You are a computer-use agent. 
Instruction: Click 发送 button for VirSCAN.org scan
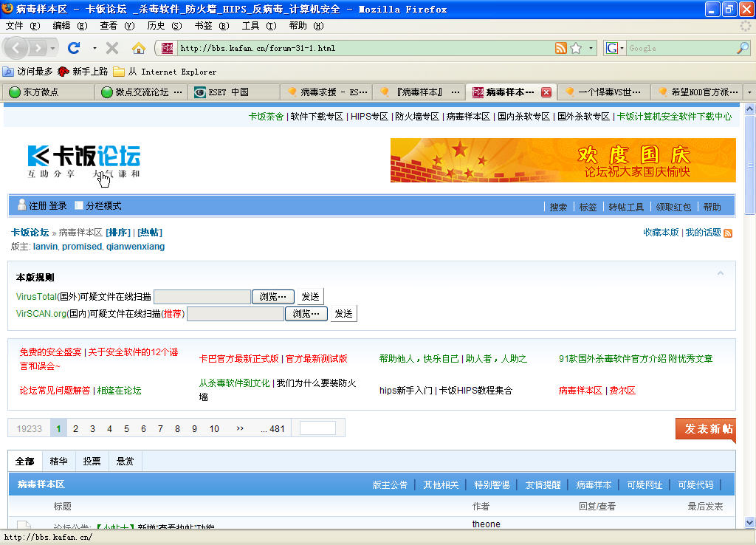(343, 314)
